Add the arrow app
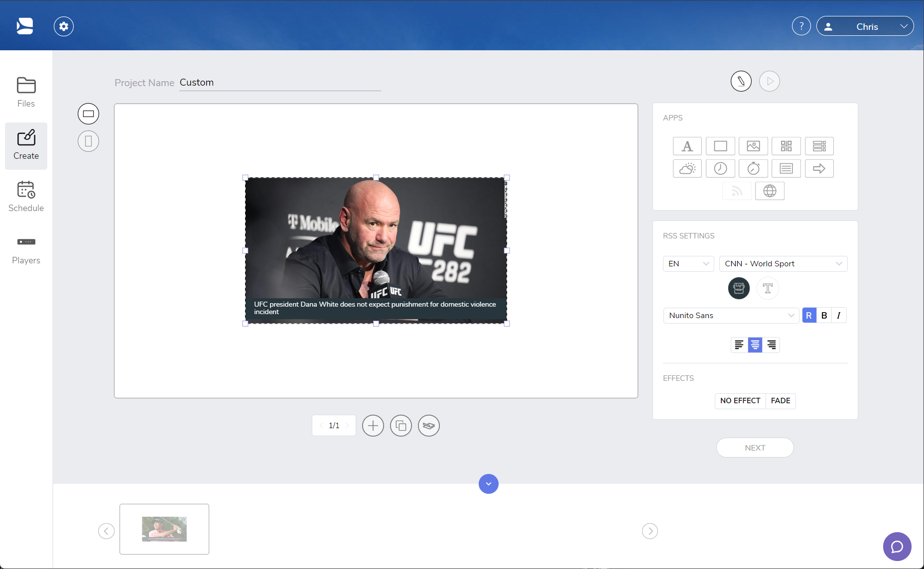Image resolution: width=924 pixels, height=569 pixels. [x=819, y=169]
